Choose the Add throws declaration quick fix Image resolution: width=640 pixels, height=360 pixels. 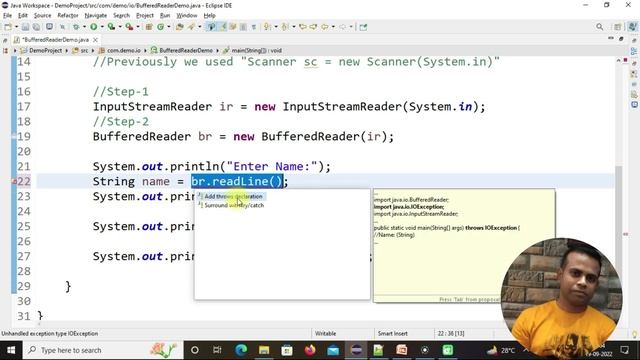click(x=233, y=196)
